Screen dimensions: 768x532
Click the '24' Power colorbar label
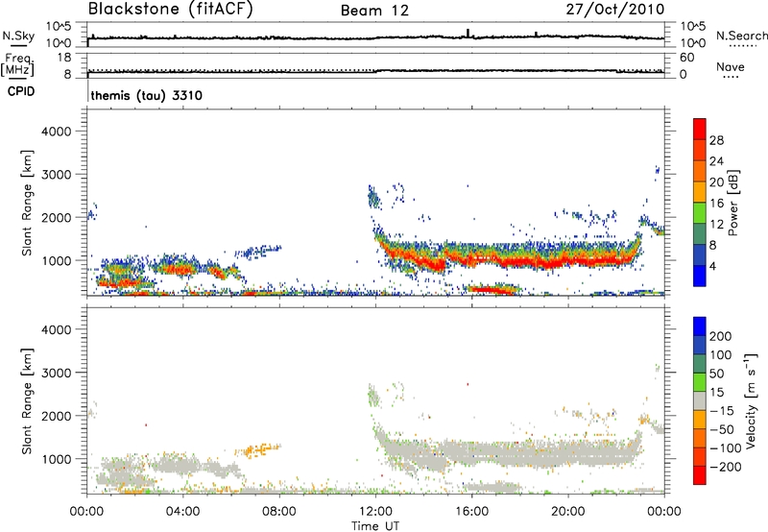716,161
